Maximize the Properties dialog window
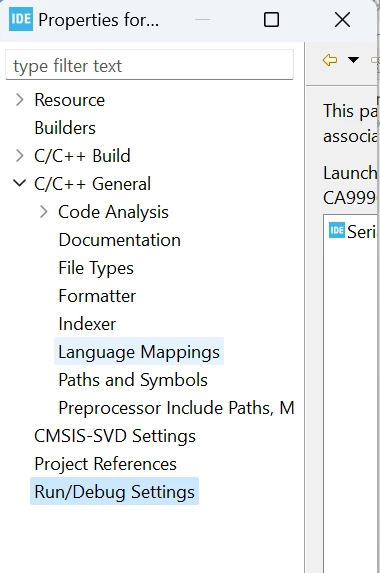The image size is (380, 573). pos(271,19)
